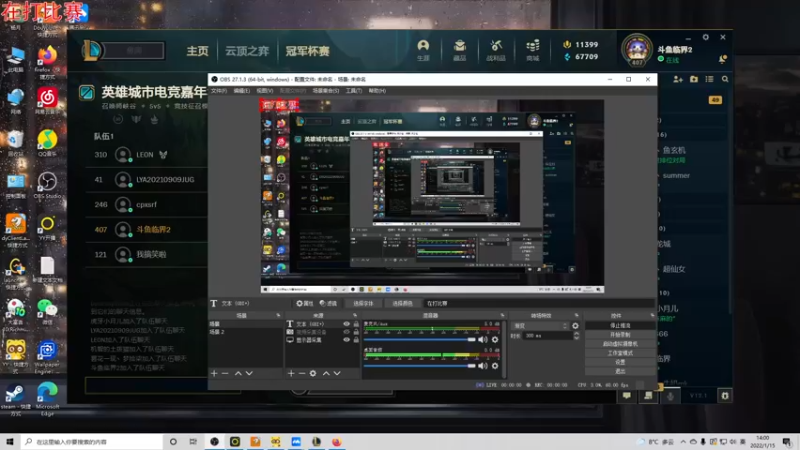This screenshot has width=800, height=450.
Task: Click the 启动虚拟摄像机 virtual camera button
Action: point(620,344)
